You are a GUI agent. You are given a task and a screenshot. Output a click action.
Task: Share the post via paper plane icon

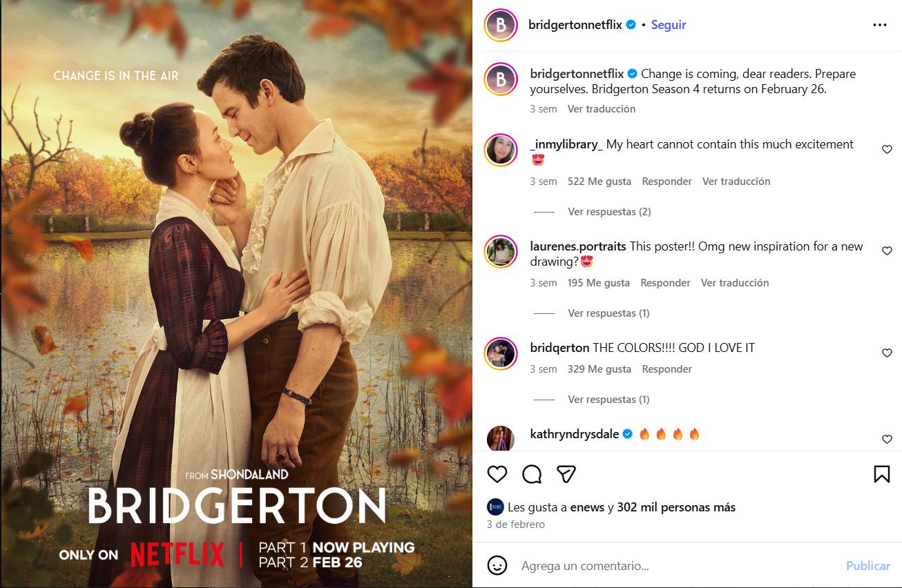566,474
